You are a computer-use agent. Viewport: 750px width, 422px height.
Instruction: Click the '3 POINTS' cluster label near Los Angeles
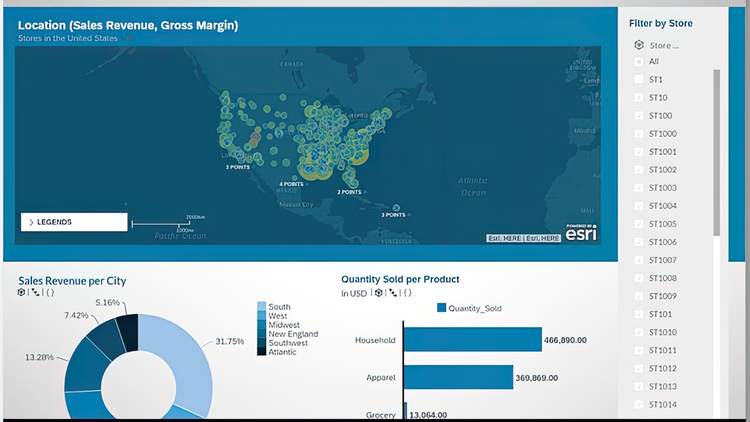coord(238,167)
